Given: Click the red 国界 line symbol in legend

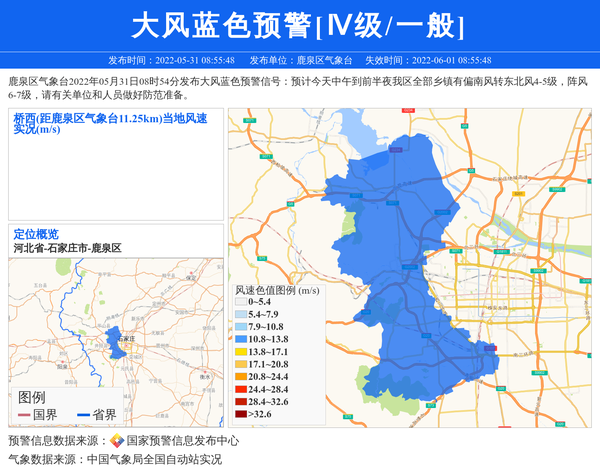Looking at the screenshot, I should pos(24,414).
